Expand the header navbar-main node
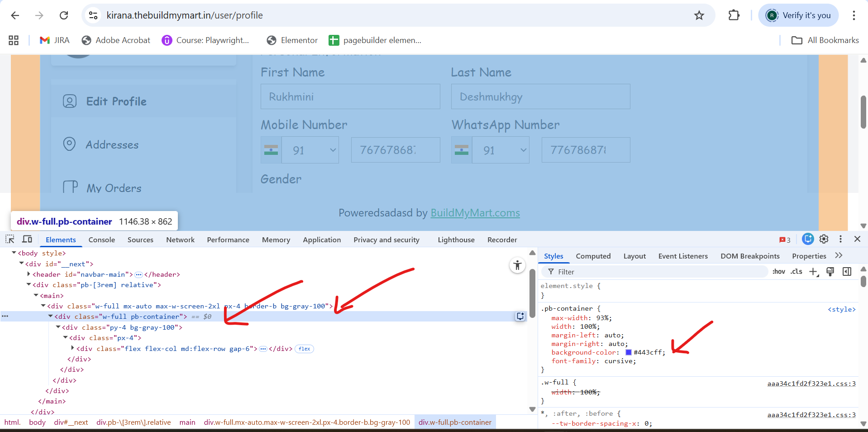The height and width of the screenshot is (432, 868). [x=29, y=274]
